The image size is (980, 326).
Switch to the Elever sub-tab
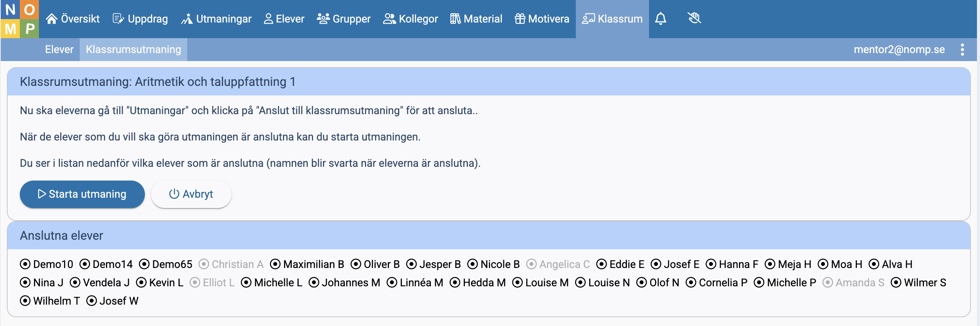[x=59, y=50]
